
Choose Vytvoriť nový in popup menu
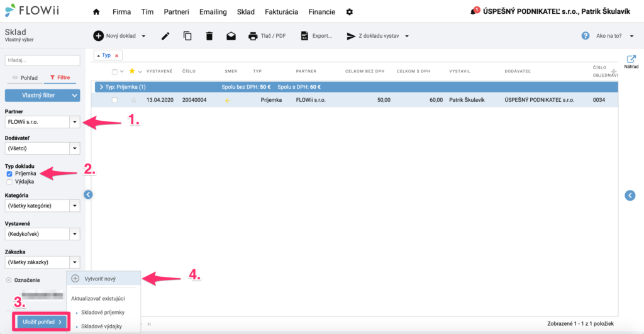[x=104, y=279]
